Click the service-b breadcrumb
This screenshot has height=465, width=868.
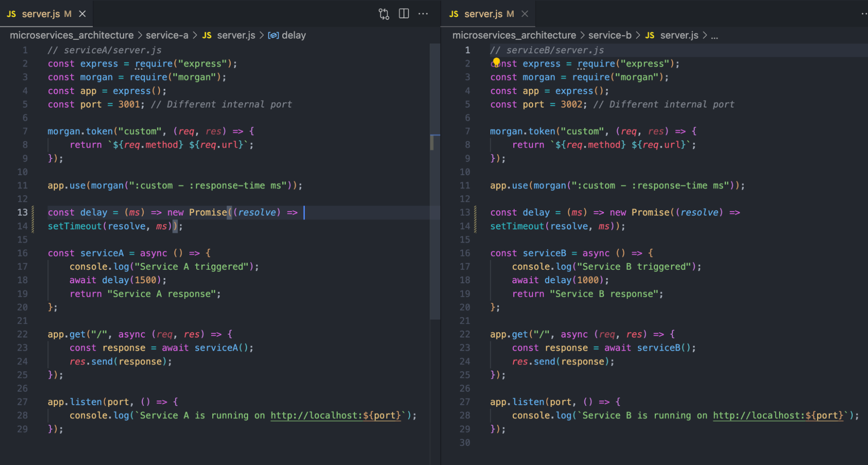point(610,35)
